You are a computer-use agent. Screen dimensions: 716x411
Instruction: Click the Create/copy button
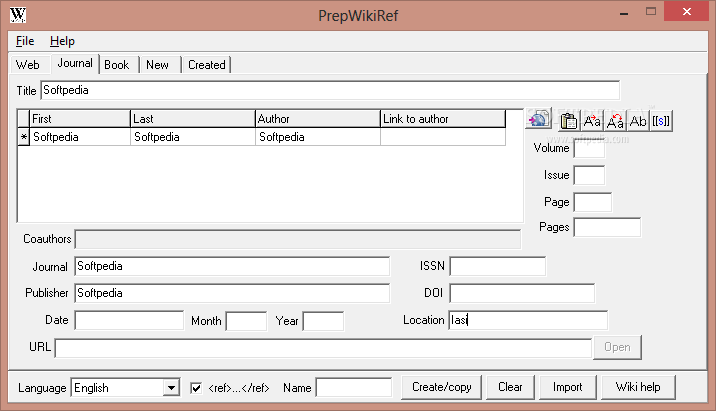point(442,387)
